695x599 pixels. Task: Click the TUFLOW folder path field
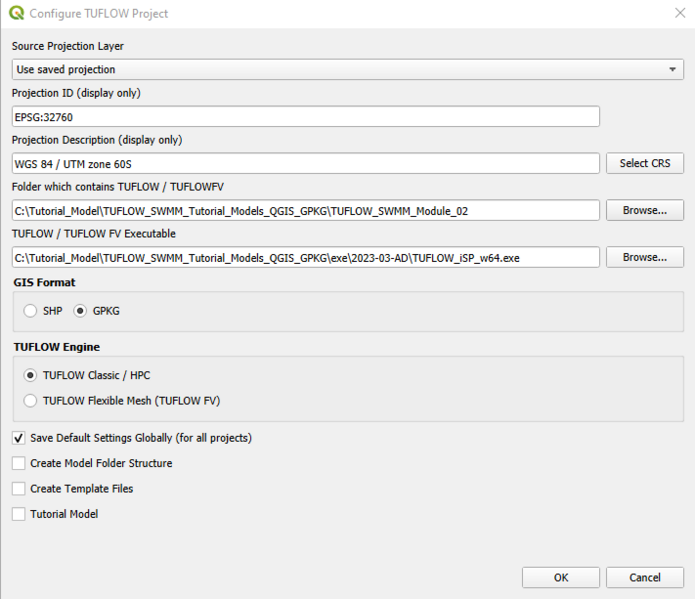click(x=305, y=210)
